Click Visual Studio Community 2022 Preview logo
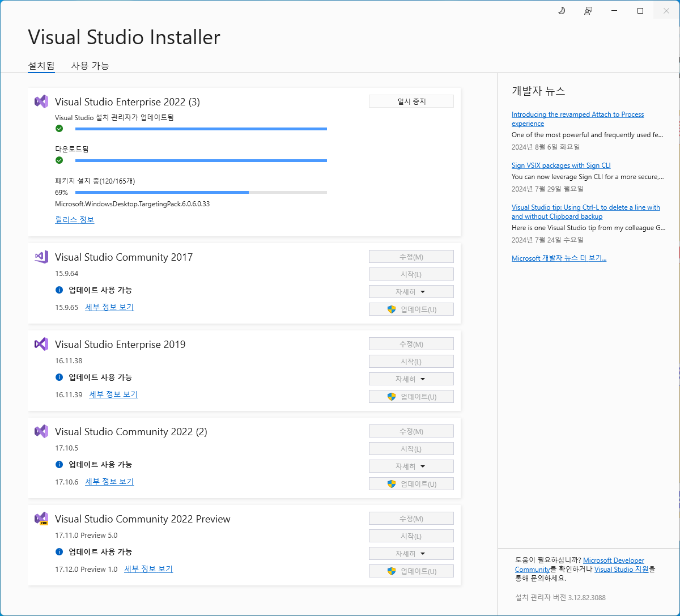Viewport: 680px width, 616px height. [41, 519]
